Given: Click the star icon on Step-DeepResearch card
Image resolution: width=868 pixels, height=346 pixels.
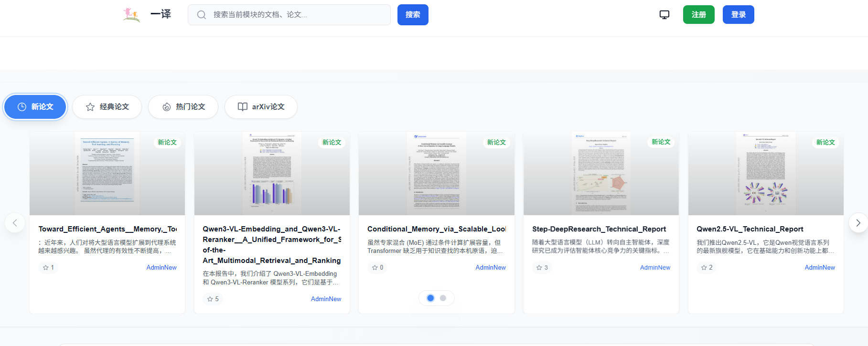Looking at the screenshot, I should (x=539, y=268).
